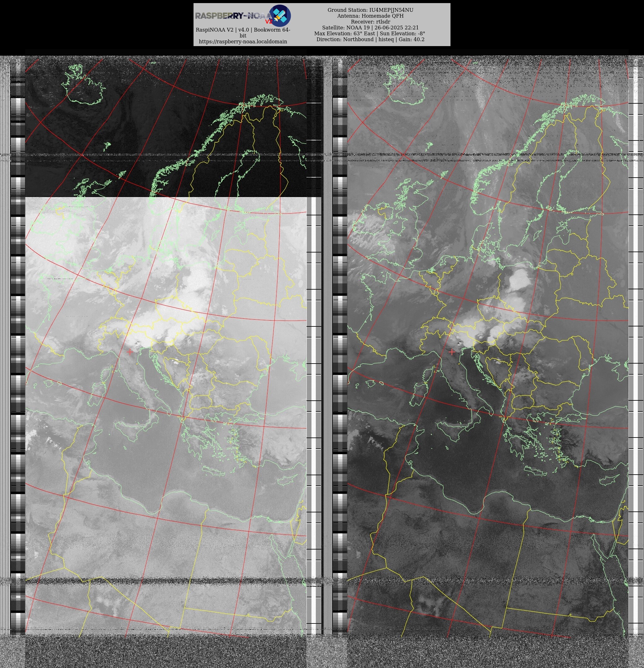
Task: Click 'Satellite: NOAA 19 | 26-06-2025 22:21' line
Action: click(x=370, y=28)
